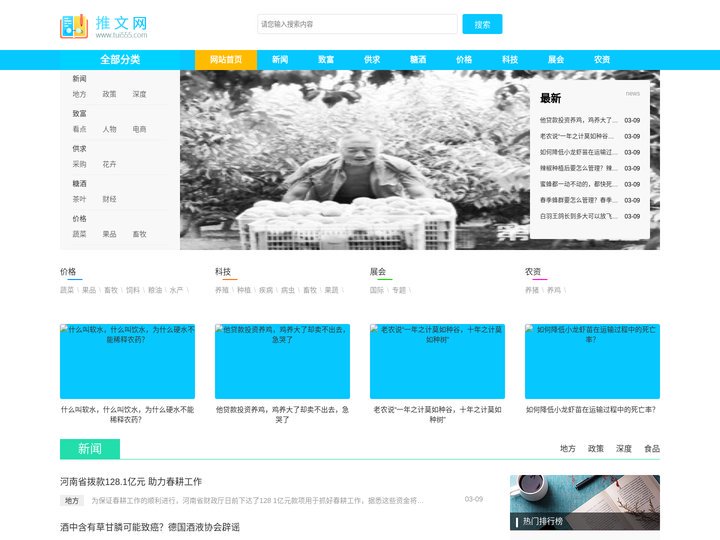Click 国际 under the 展会 section

[377, 290]
